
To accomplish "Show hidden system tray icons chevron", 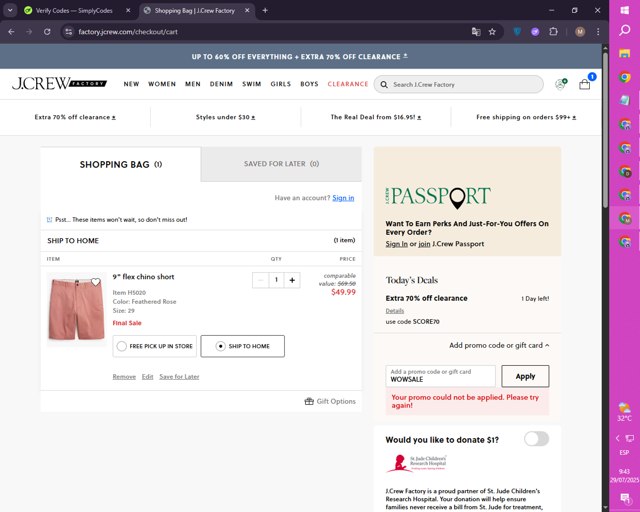I will tap(618, 438).
